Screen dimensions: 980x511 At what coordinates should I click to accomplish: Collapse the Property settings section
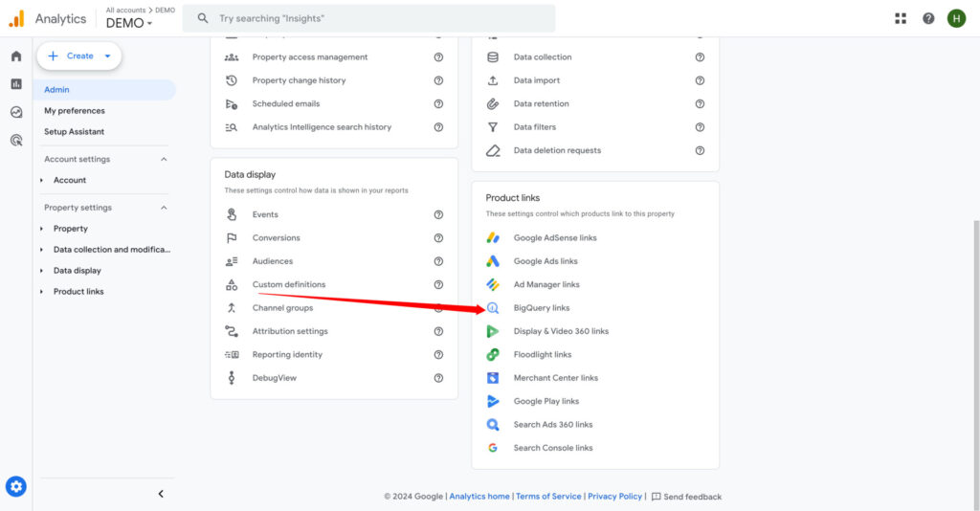coord(164,208)
